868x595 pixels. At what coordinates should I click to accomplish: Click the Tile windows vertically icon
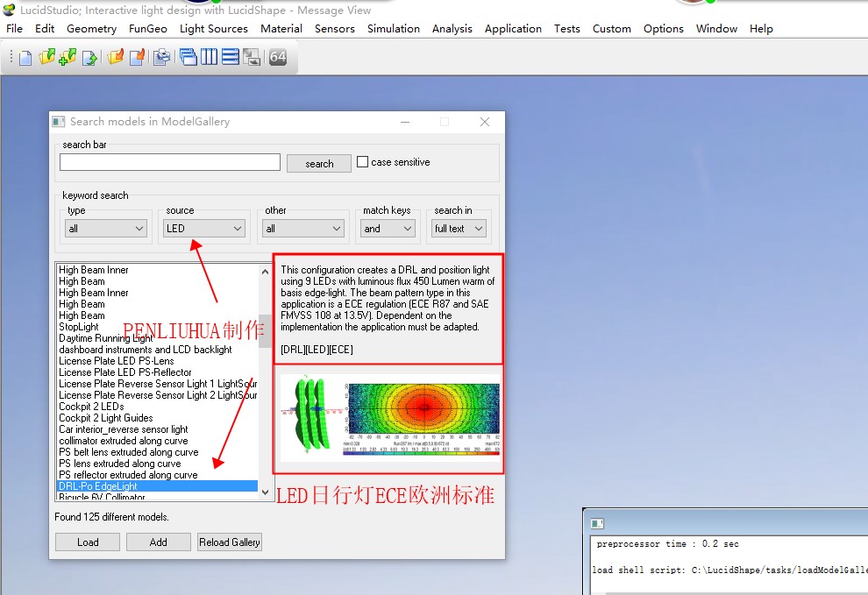click(x=210, y=57)
